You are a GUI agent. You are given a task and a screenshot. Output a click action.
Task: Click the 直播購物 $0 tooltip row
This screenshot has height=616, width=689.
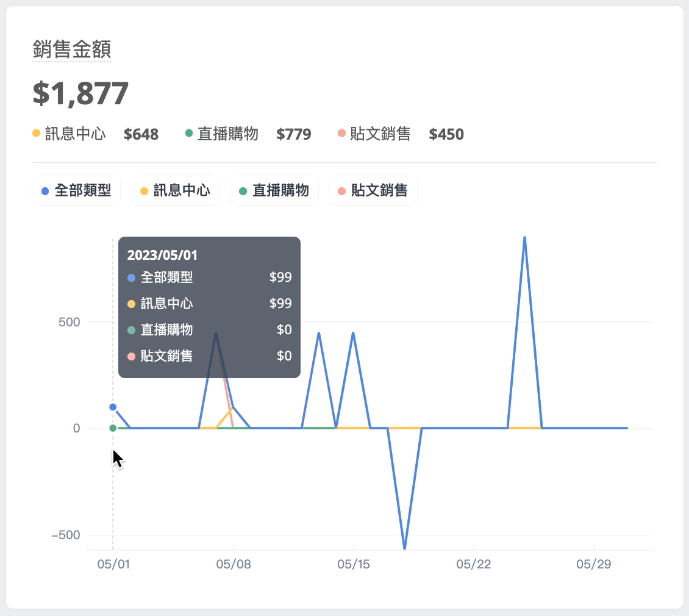click(x=210, y=330)
